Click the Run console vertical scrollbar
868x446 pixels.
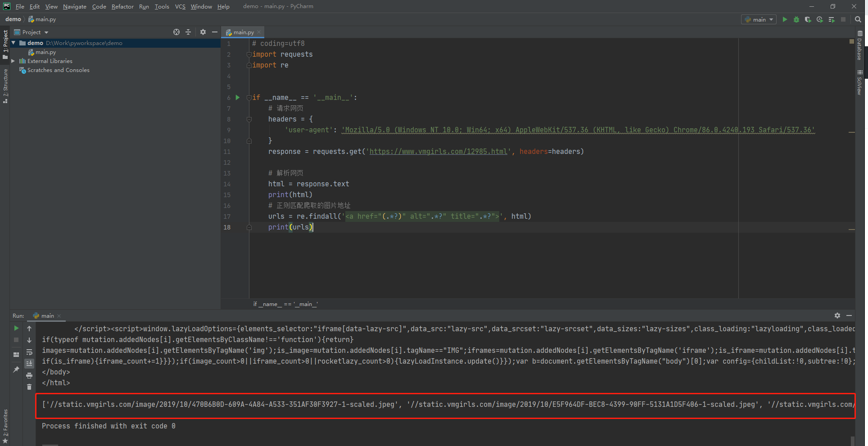pos(852,440)
